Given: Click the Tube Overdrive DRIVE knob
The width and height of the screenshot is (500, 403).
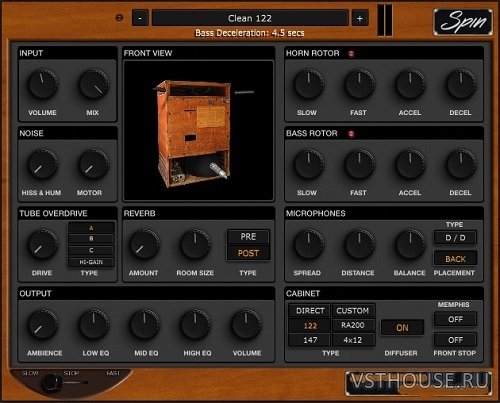Looking at the screenshot, I should (43, 244).
